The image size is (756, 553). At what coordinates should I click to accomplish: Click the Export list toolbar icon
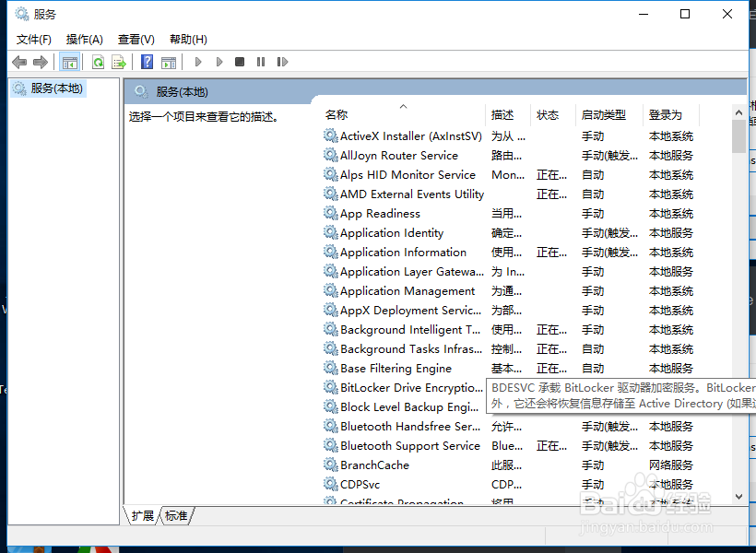point(119,62)
